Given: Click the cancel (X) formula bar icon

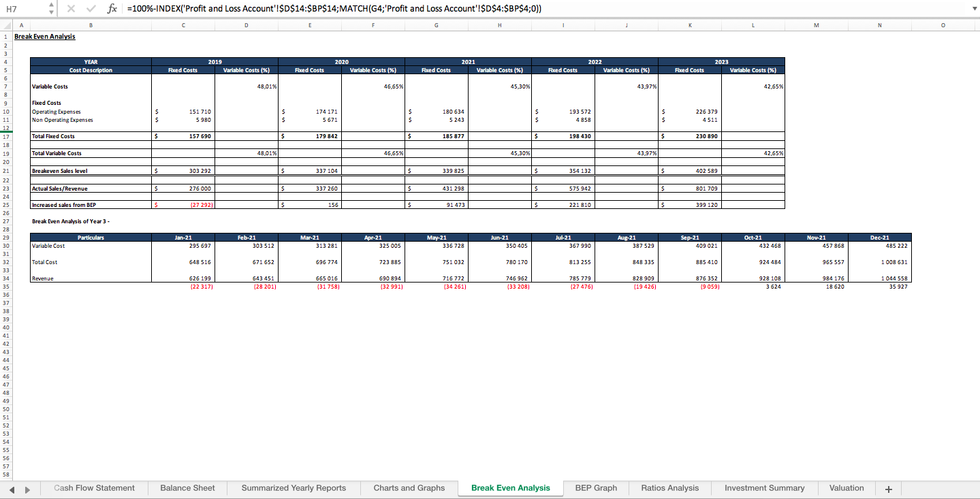Looking at the screenshot, I should tap(72, 9).
